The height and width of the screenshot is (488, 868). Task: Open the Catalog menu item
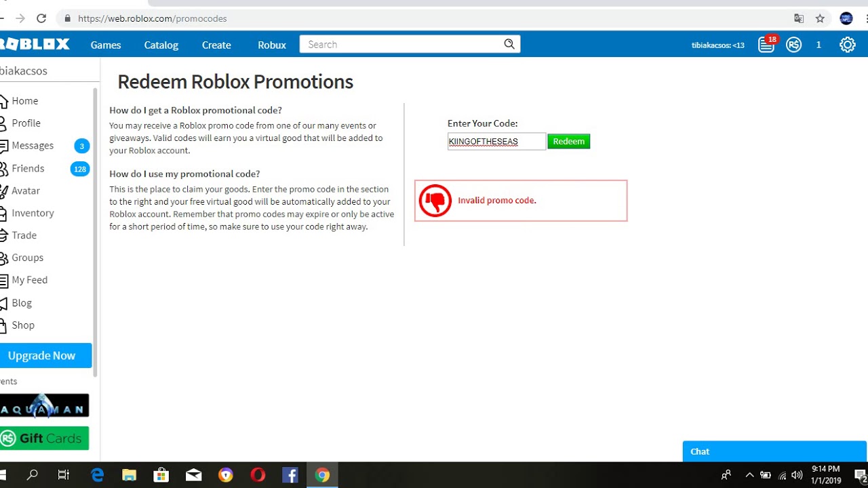(161, 45)
